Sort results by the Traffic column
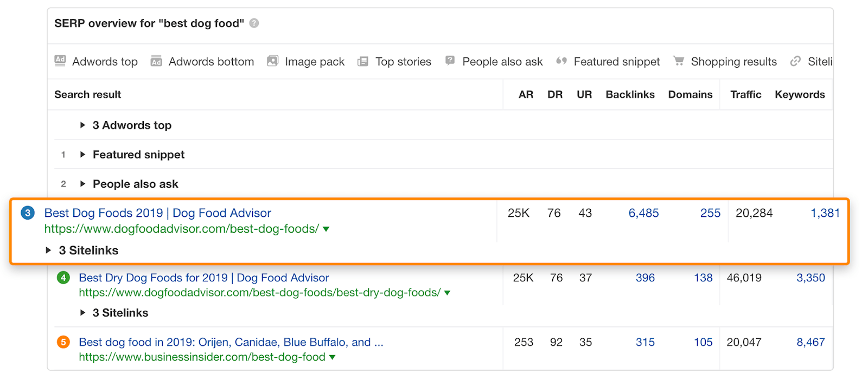Screen dimensions: 868x379 click(745, 94)
